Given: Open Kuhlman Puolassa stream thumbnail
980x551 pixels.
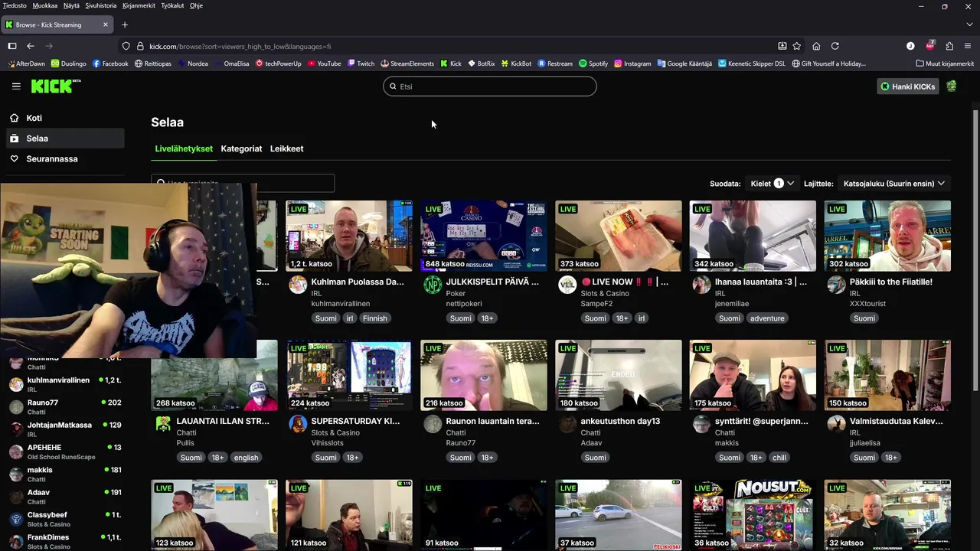Looking at the screenshot, I should tap(349, 236).
